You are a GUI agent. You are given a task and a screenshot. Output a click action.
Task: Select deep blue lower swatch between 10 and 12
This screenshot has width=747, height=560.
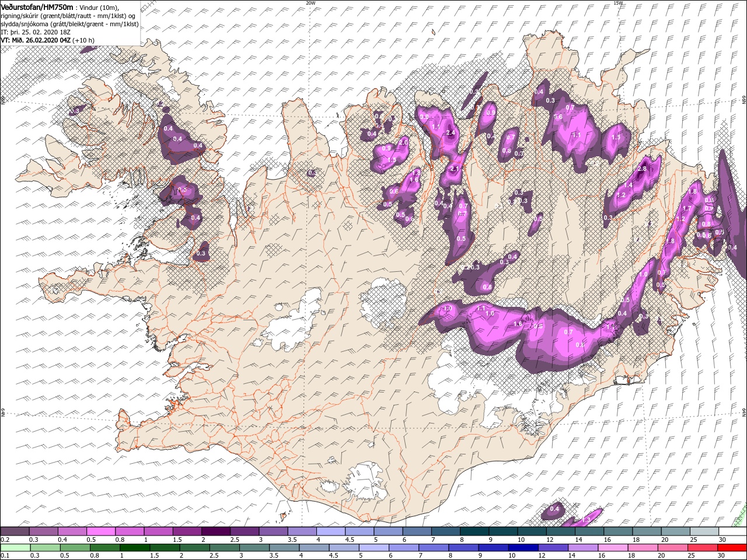pos(524,548)
